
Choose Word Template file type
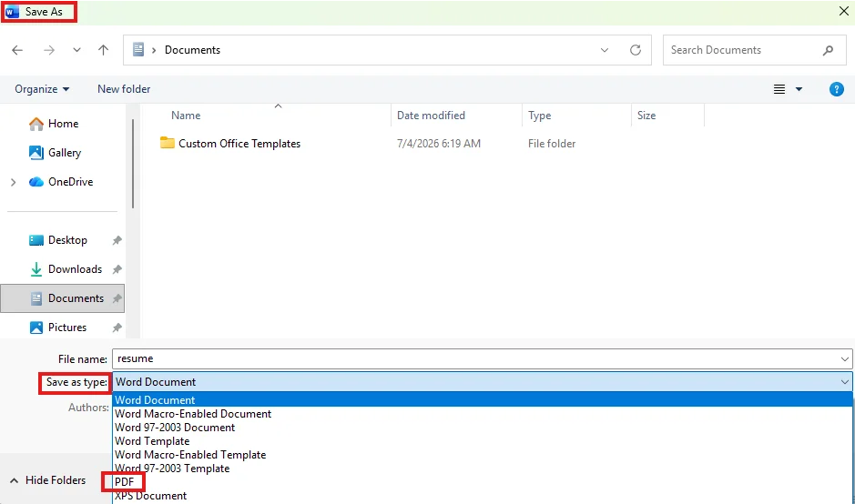click(x=482, y=441)
